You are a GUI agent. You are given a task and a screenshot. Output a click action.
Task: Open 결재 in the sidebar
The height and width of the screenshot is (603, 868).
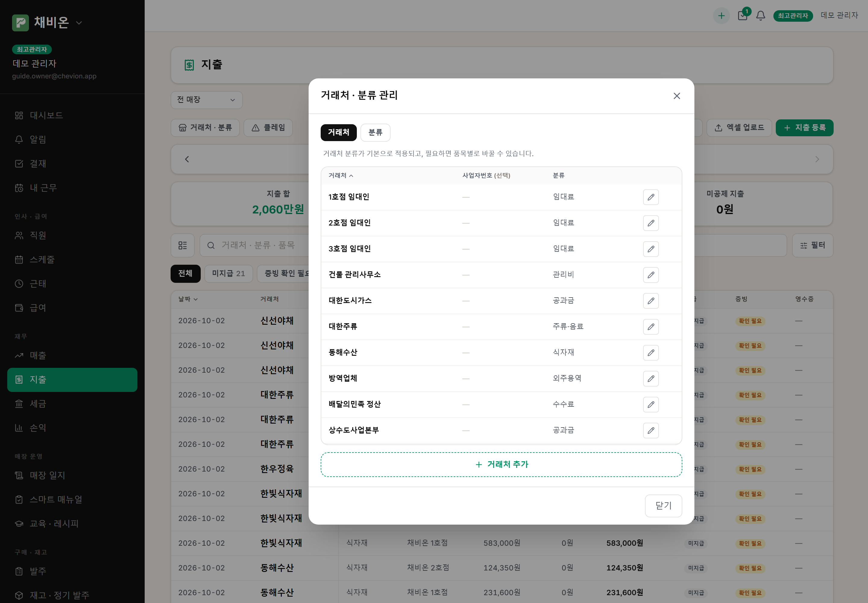click(72, 164)
